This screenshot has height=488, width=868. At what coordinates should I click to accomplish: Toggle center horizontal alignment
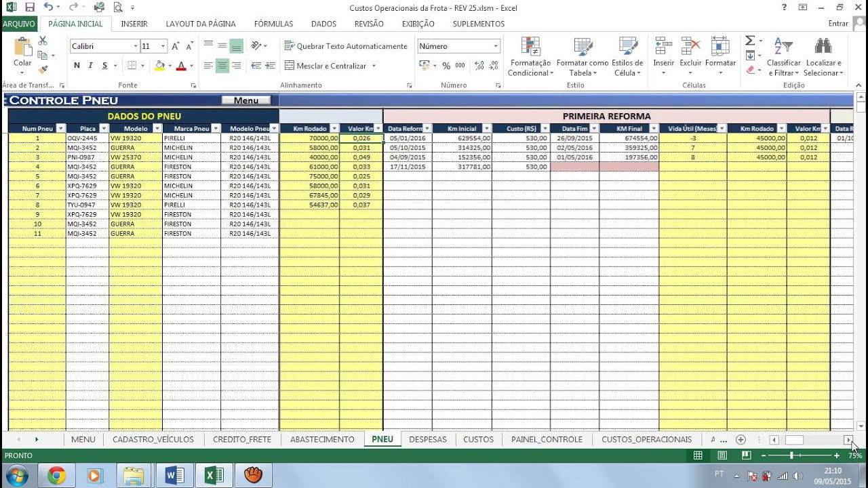222,66
